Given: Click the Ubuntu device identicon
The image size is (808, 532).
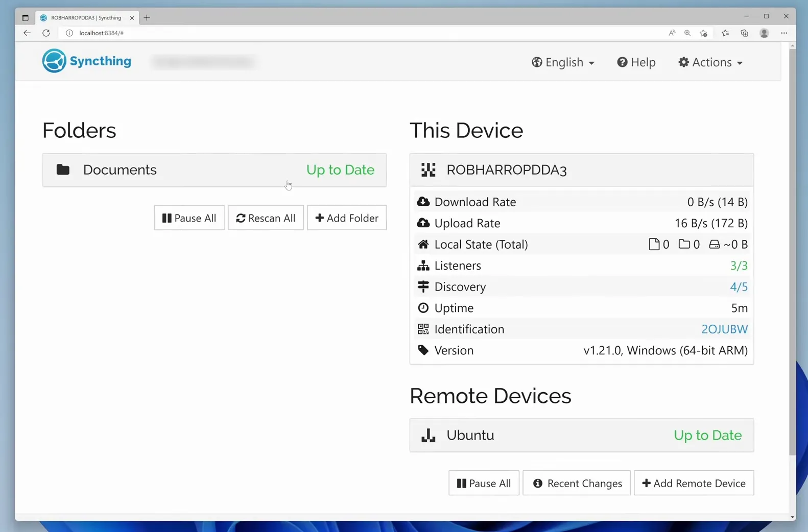Looking at the screenshot, I should pos(428,435).
